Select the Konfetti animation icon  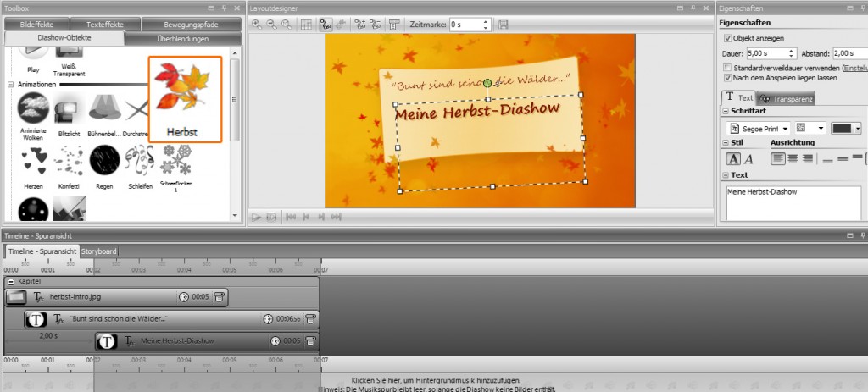click(69, 159)
